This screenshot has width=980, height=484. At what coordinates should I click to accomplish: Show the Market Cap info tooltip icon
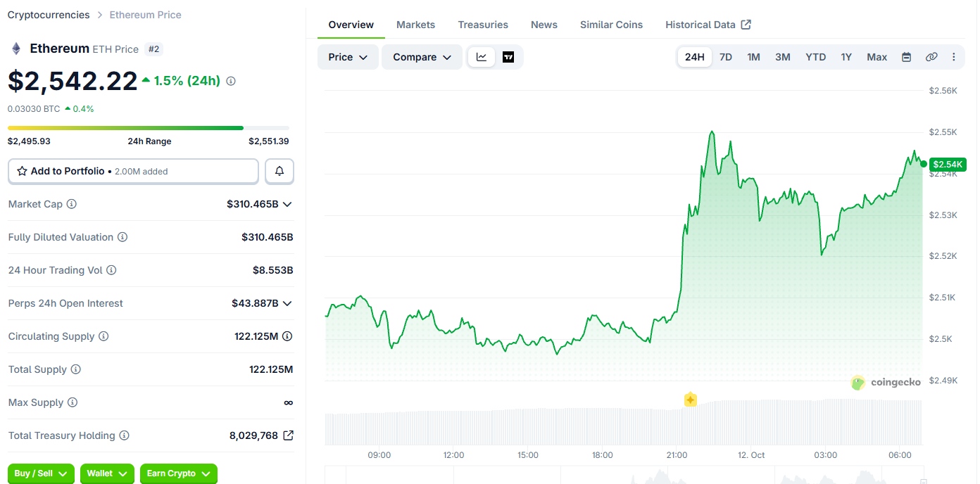[72, 204]
